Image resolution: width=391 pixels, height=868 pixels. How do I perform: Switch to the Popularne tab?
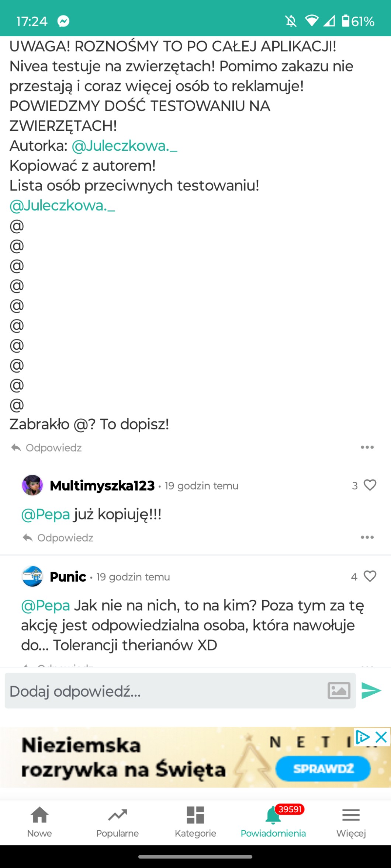pos(117,822)
